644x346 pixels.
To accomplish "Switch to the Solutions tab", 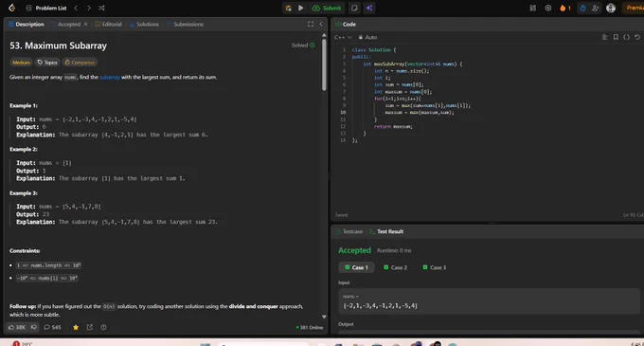I will [144, 25].
